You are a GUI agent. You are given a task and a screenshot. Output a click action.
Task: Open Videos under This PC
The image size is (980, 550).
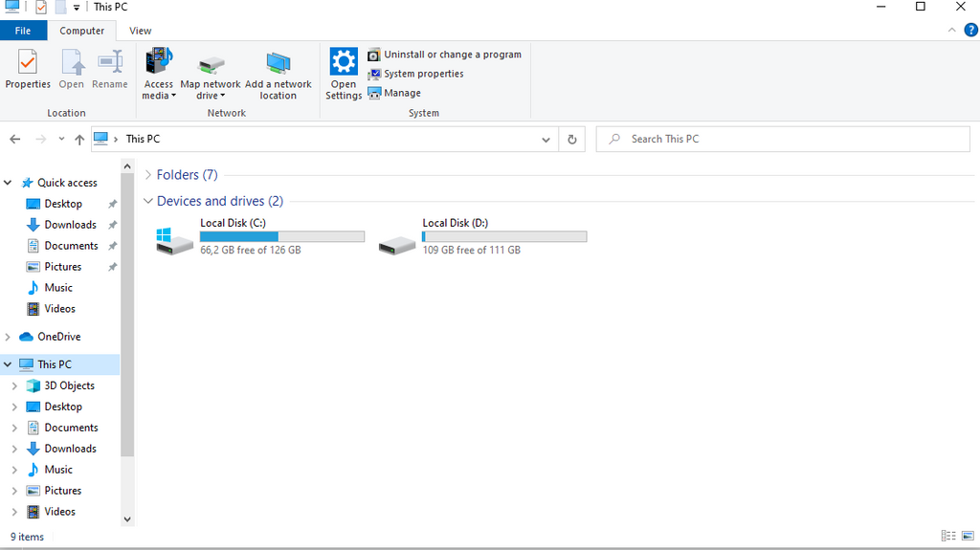(x=59, y=511)
